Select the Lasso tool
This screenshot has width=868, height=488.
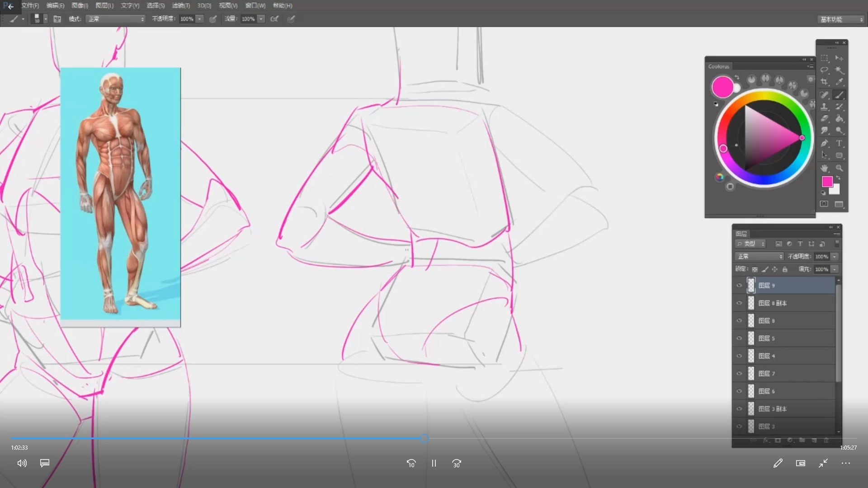pos(824,70)
